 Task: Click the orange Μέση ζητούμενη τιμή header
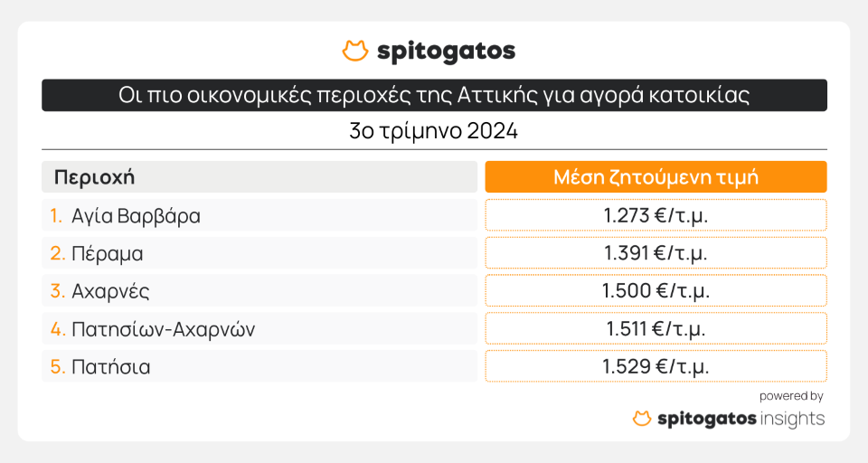pyautogui.click(x=656, y=176)
